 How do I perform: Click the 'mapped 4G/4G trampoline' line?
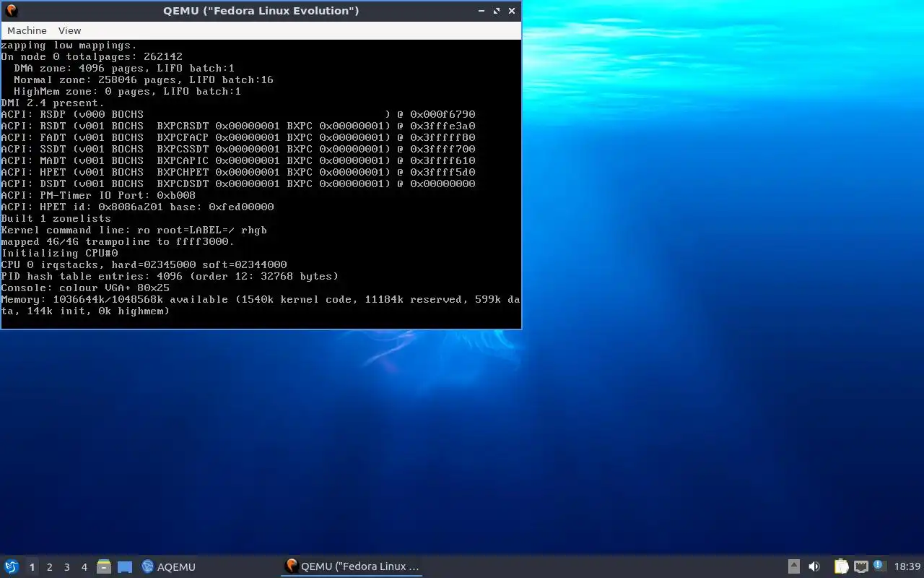coord(118,241)
